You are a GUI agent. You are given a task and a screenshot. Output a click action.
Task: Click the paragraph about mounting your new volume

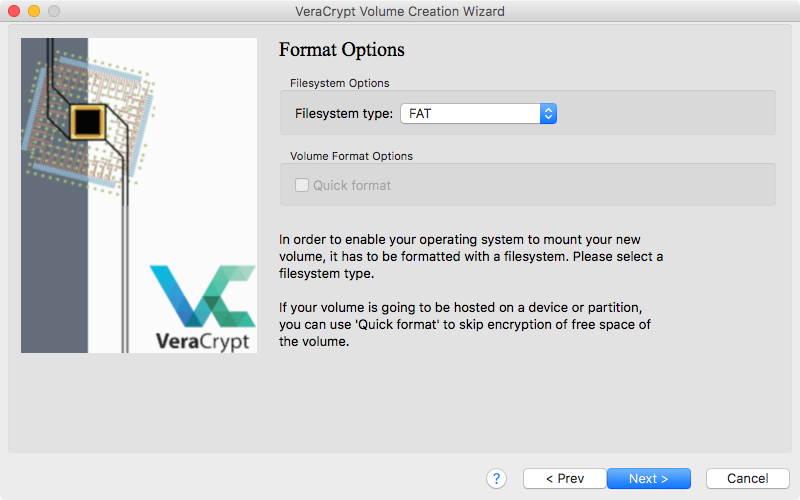pos(470,256)
